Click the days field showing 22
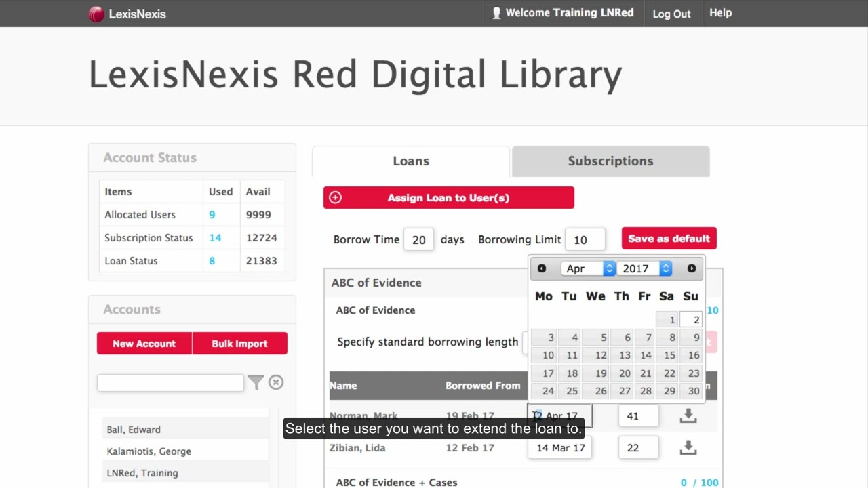This screenshot has height=488, width=868. click(x=638, y=447)
